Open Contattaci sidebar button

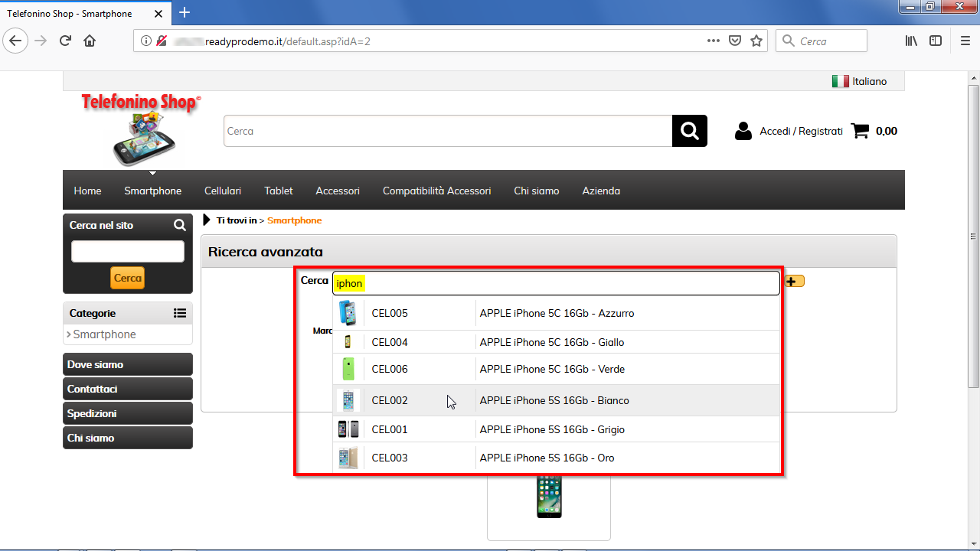128,389
